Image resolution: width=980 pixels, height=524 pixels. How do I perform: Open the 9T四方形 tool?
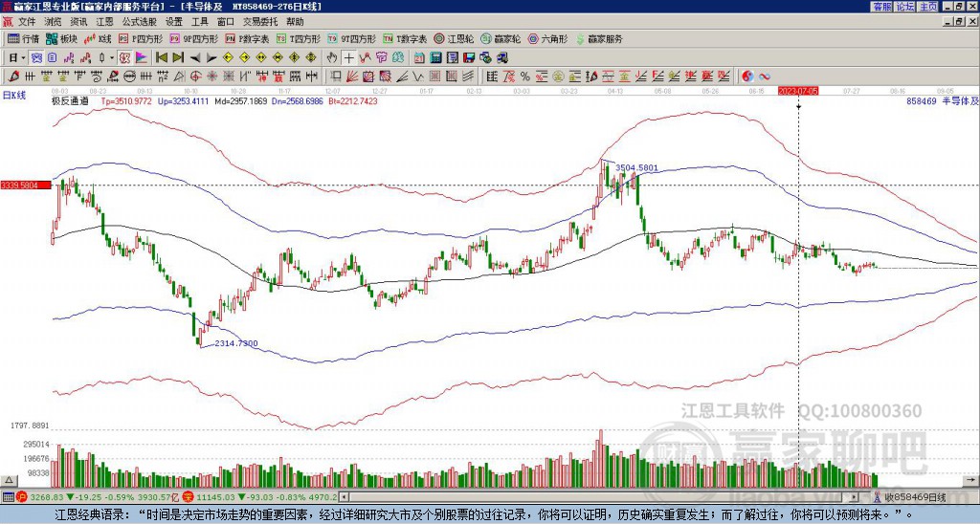click(x=352, y=38)
